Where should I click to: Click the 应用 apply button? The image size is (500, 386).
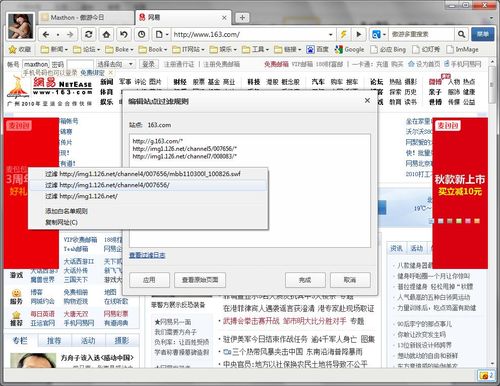(149, 280)
